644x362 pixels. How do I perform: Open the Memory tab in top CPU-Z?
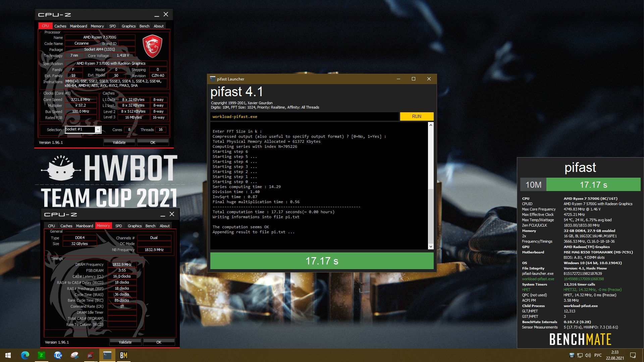pos(97,26)
